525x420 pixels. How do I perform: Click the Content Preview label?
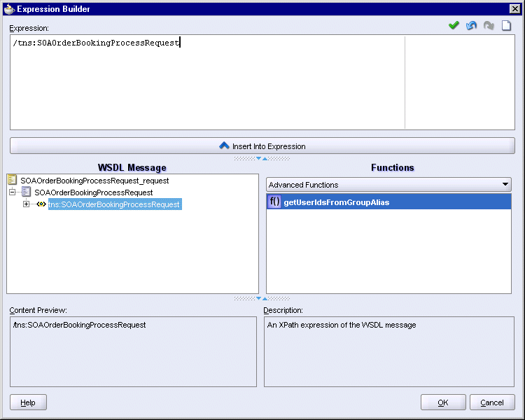tap(38, 310)
